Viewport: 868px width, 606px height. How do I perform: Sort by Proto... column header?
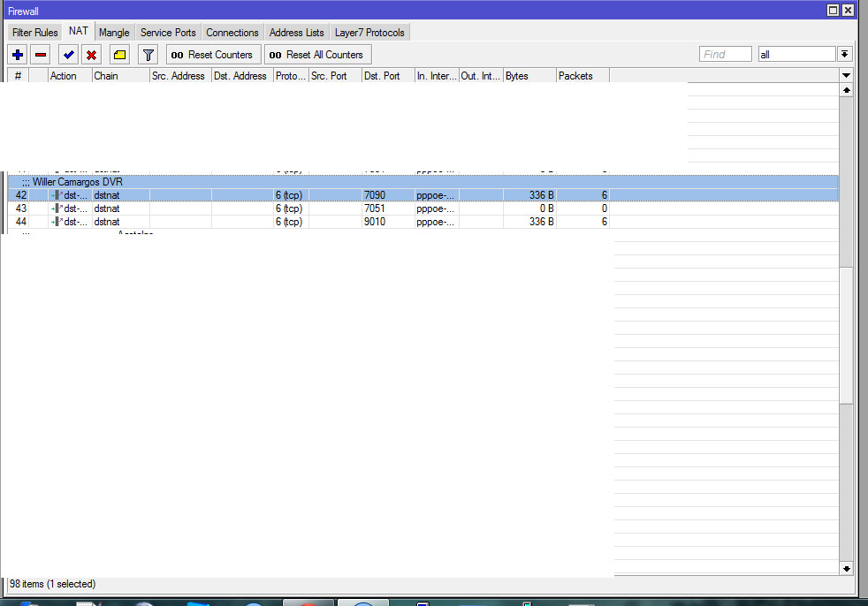tap(291, 76)
